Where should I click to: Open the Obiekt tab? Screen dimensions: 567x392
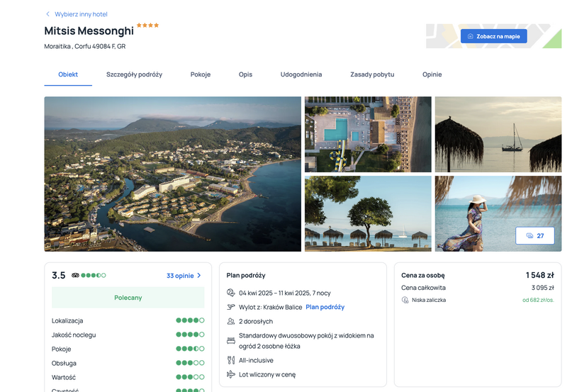[68, 74]
